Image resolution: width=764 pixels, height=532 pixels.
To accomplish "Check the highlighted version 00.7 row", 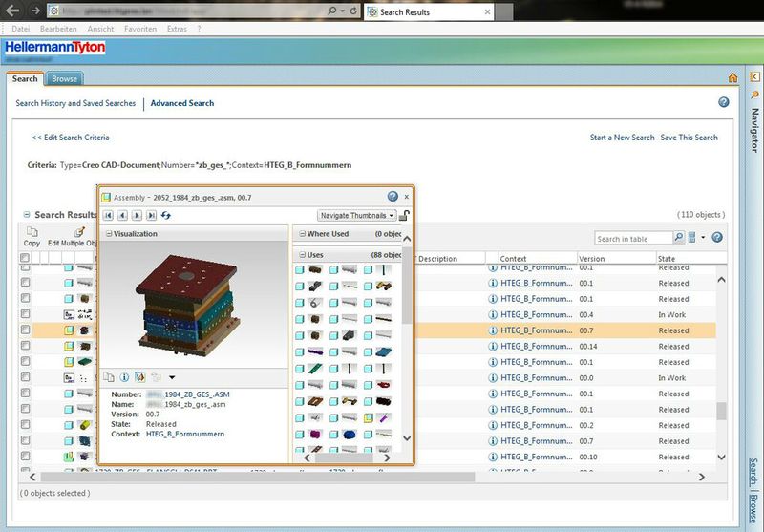I will tap(26, 330).
